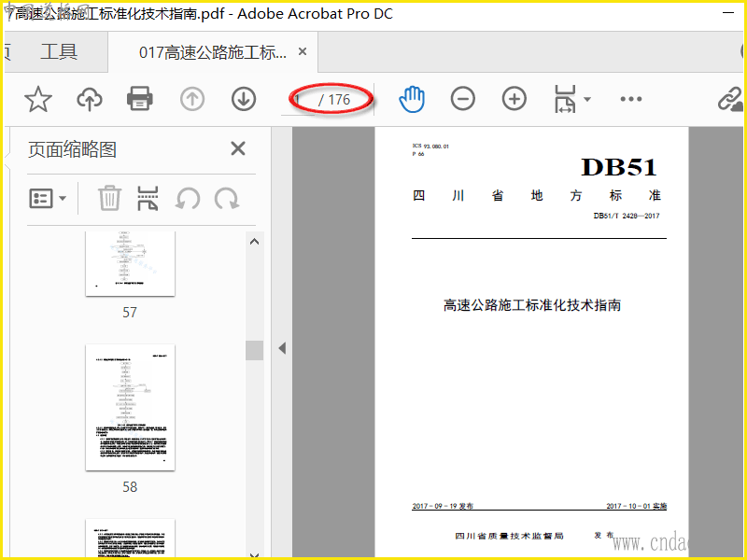Zoom in with plus icon
747x560 pixels.
click(x=514, y=99)
